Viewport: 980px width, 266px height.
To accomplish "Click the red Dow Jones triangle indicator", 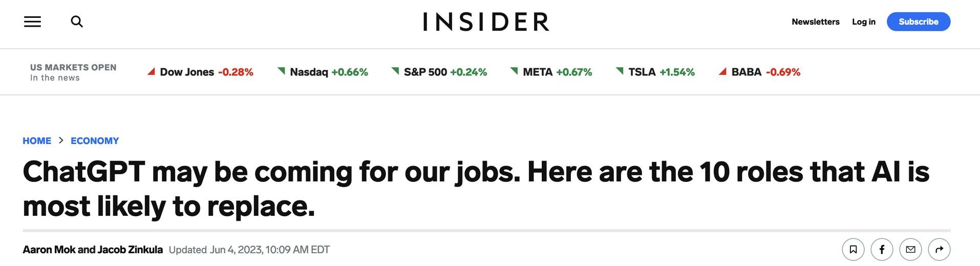I will (151, 72).
